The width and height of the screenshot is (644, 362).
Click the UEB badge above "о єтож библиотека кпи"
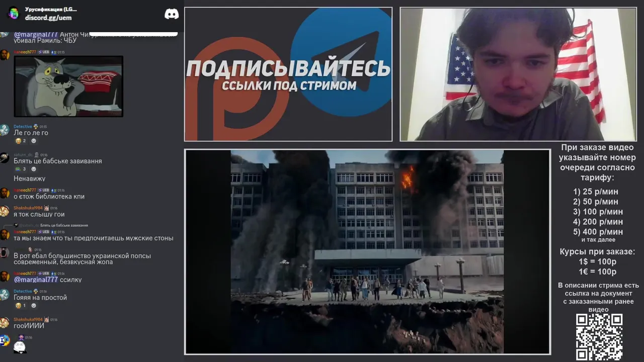[x=44, y=190]
